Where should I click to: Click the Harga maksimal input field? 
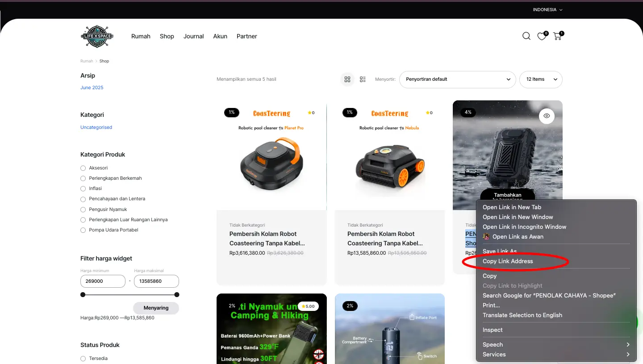[x=156, y=281]
